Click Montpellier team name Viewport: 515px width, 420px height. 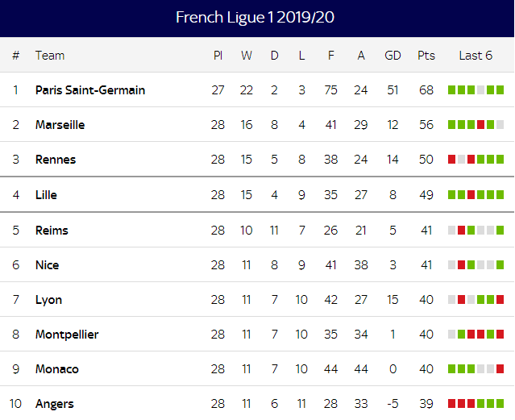click(x=67, y=335)
